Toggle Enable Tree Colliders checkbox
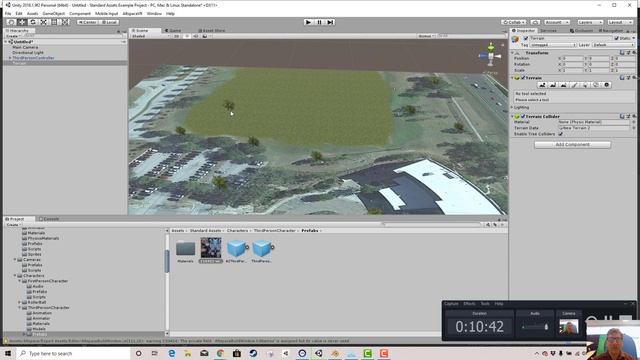This screenshot has width=640, height=360. click(560, 134)
